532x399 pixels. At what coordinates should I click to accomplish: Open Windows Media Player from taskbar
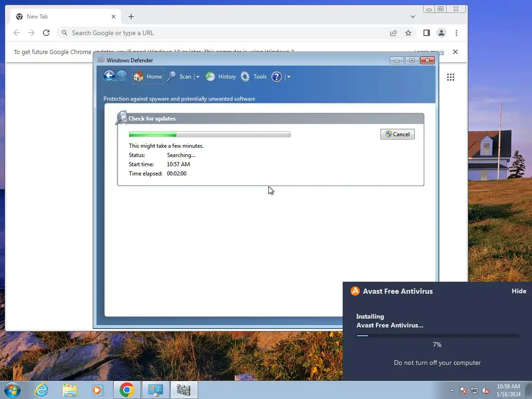click(97, 390)
